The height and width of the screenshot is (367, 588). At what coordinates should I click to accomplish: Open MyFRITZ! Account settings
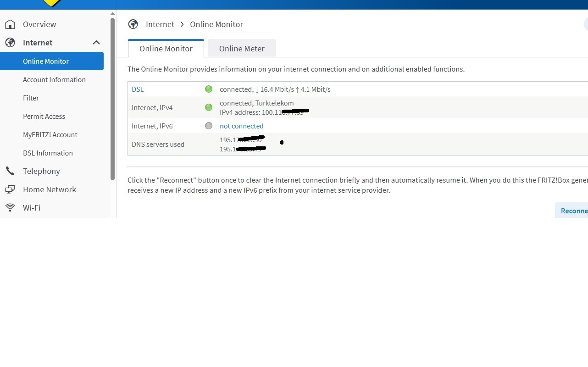click(50, 134)
